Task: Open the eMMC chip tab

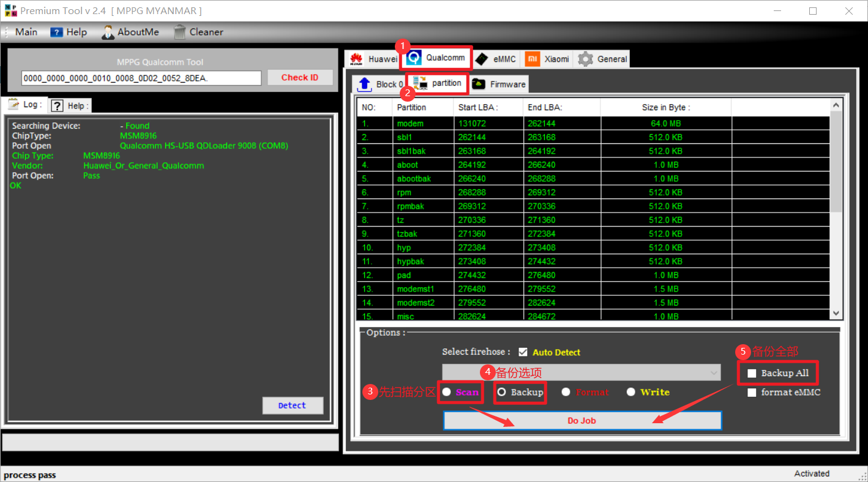Action: pos(496,59)
